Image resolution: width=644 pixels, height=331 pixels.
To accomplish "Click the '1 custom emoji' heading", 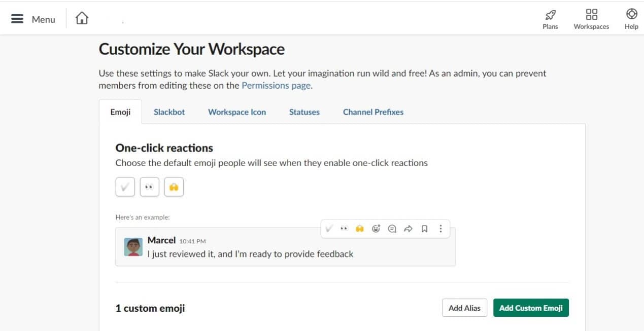I will [150, 308].
